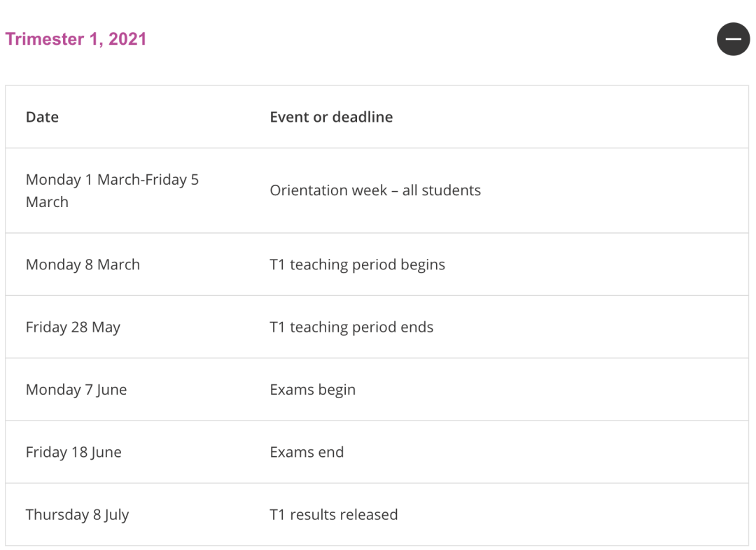Click the Thursday 8 July date cell
The image size is (756, 550).
click(x=77, y=515)
